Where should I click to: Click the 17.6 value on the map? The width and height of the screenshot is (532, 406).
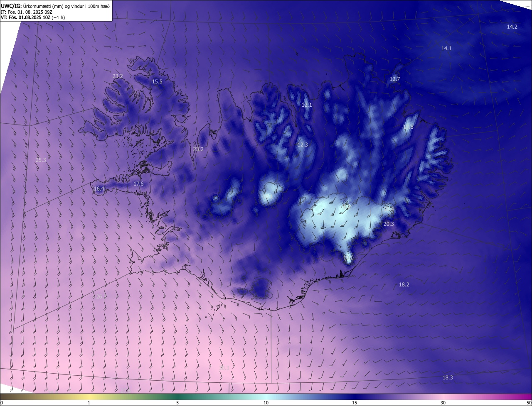(x=138, y=183)
